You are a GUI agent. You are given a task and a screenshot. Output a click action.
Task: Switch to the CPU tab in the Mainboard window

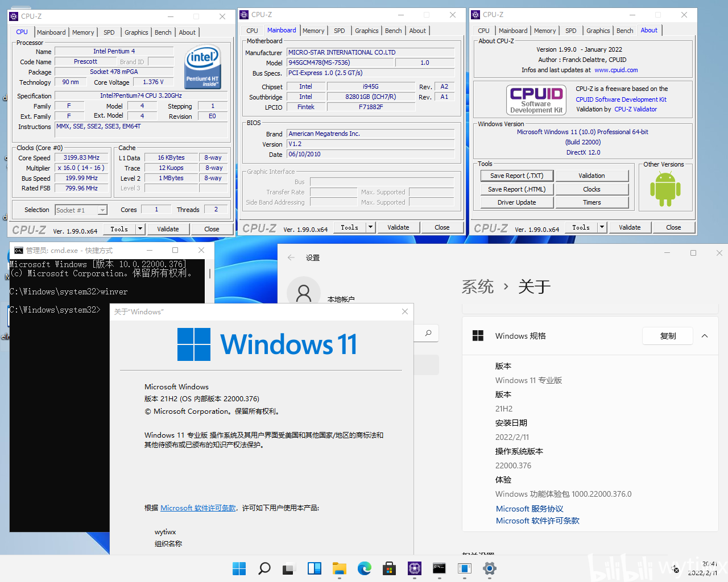click(x=253, y=31)
